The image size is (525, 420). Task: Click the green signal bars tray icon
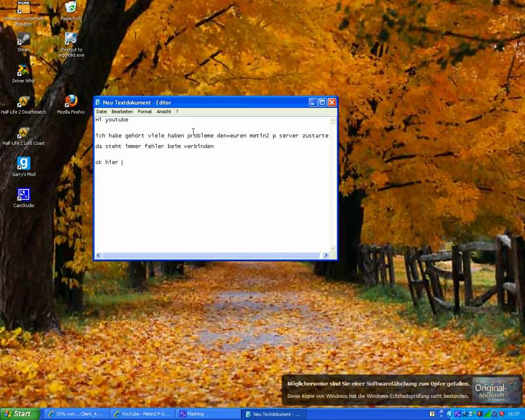pos(487,414)
